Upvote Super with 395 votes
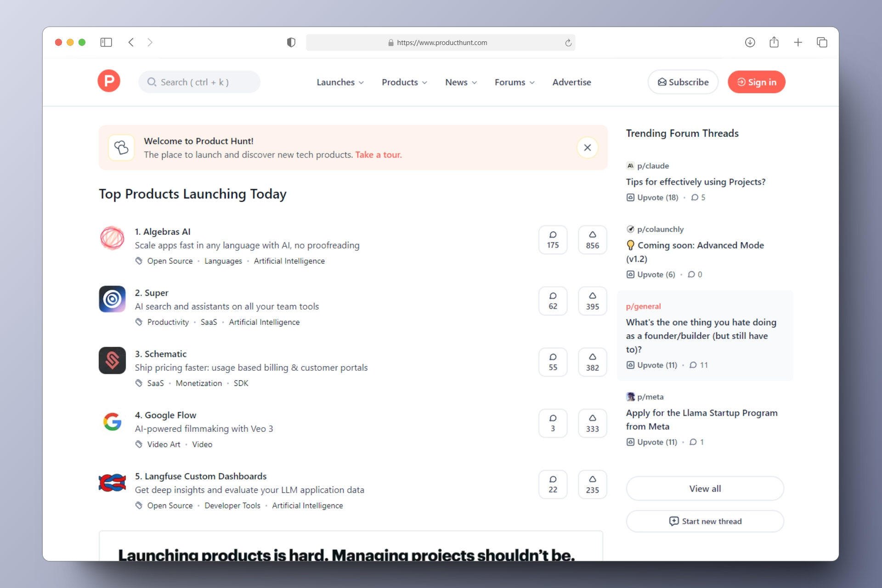Screen dimensions: 882x588 tap(592, 301)
